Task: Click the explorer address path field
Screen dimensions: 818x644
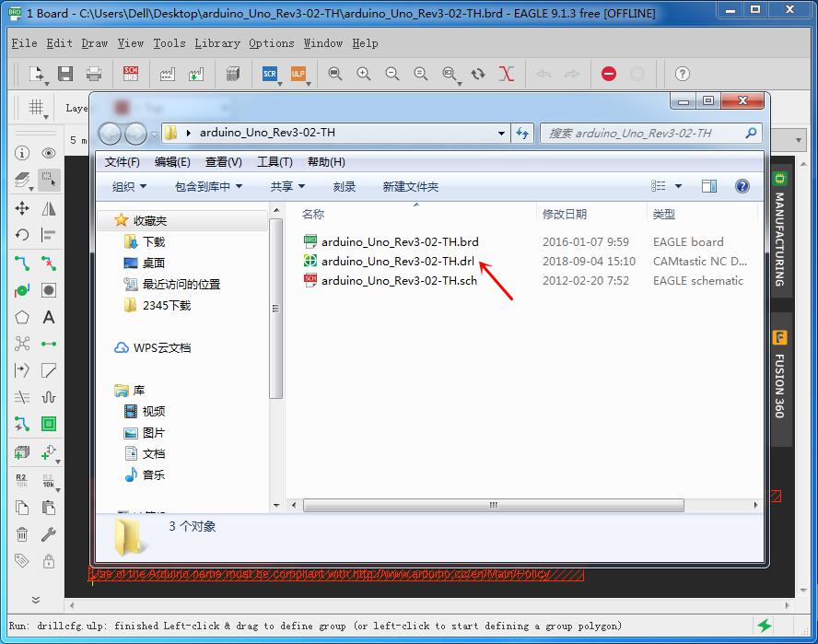Action: [x=335, y=133]
